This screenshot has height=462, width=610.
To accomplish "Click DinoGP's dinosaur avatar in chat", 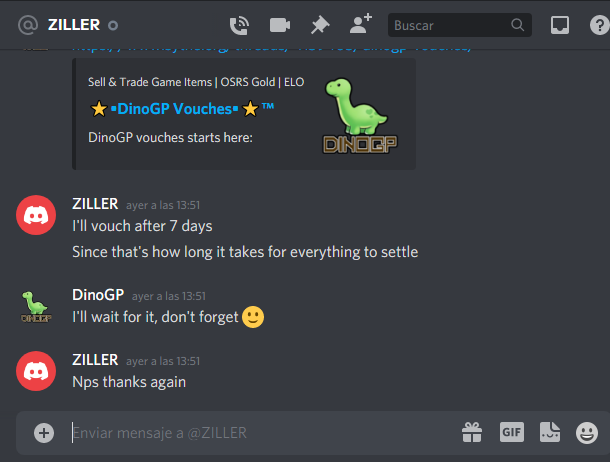I will (x=36, y=307).
